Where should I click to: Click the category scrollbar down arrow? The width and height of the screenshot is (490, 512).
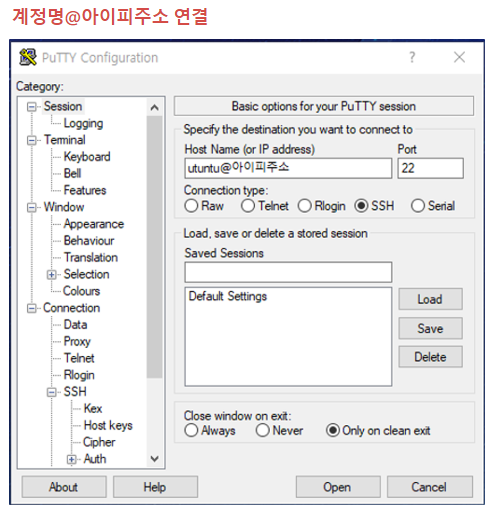point(154,459)
